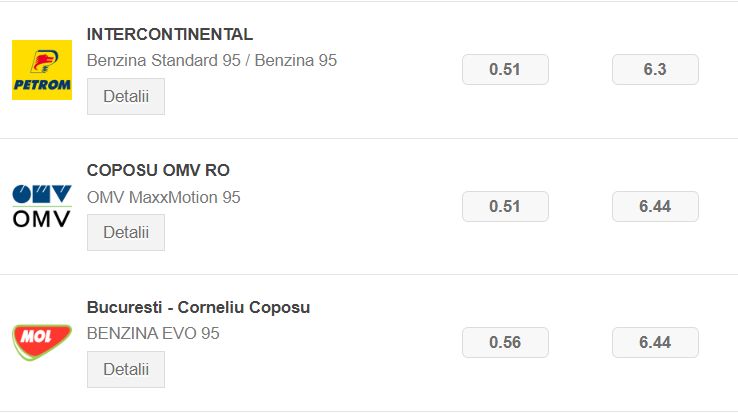Image resolution: width=738 pixels, height=414 pixels.
Task: Click the 0.51 distance badge for OMV
Action: tap(505, 207)
